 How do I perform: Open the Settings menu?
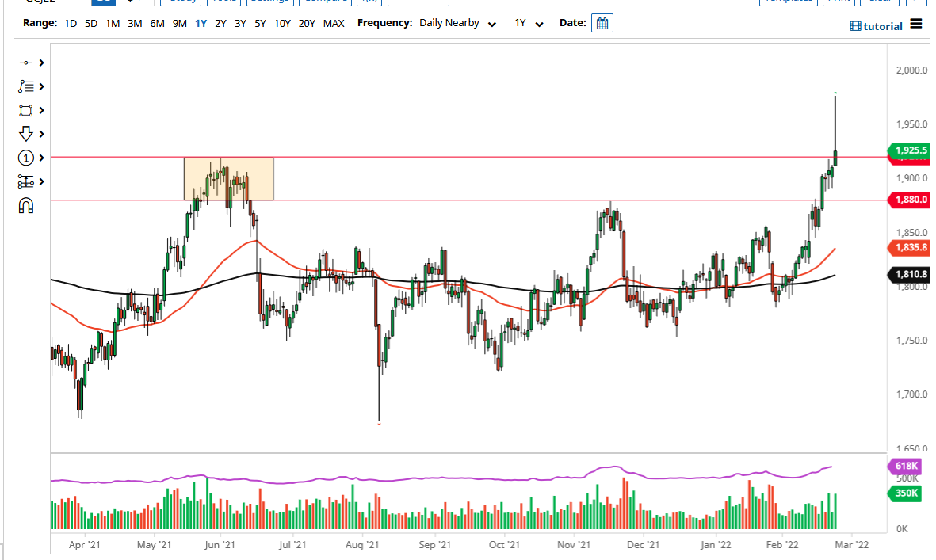269,2
